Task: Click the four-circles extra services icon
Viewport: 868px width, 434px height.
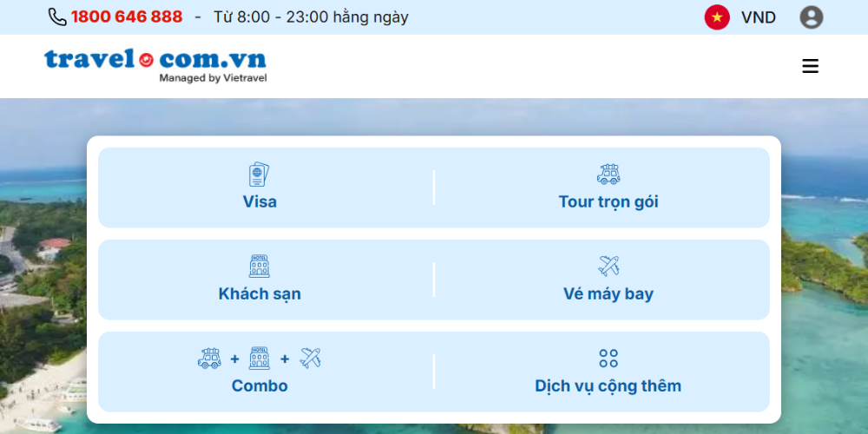Action: pyautogui.click(x=608, y=358)
